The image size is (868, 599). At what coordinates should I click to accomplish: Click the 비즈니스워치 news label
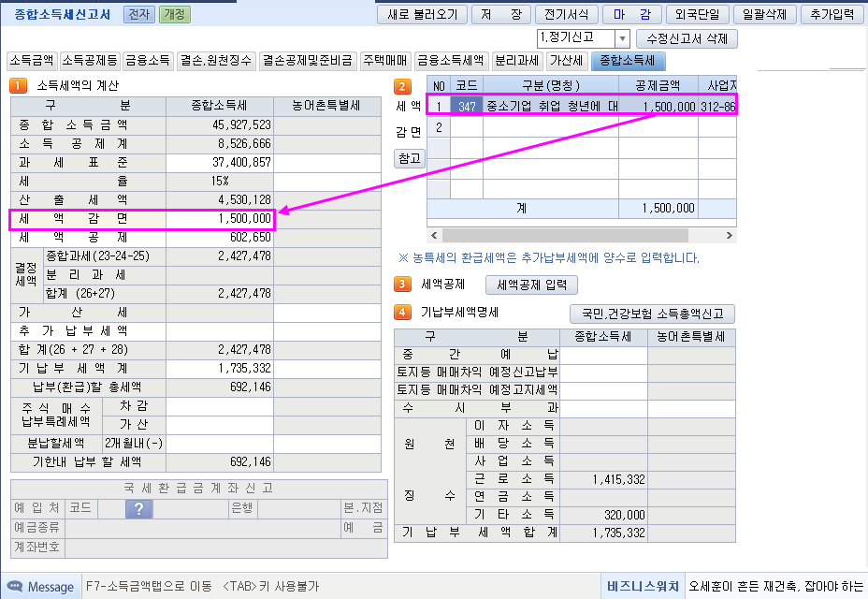coord(643,586)
